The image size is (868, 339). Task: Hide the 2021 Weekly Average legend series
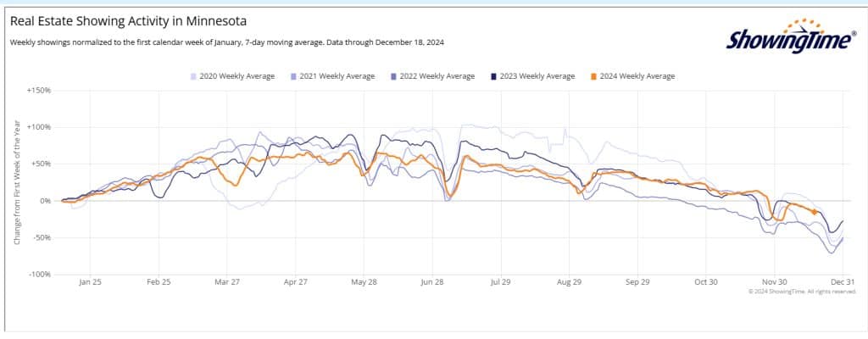pos(336,76)
